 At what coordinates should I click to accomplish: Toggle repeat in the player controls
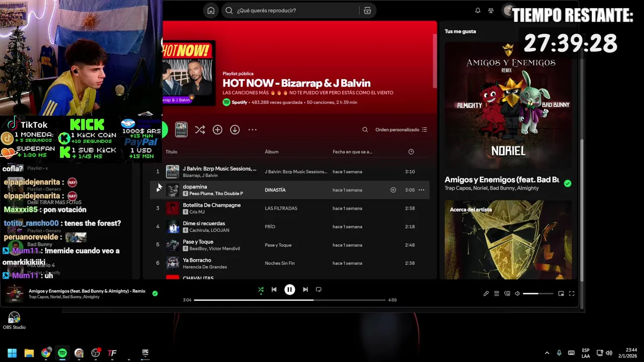[x=318, y=290]
